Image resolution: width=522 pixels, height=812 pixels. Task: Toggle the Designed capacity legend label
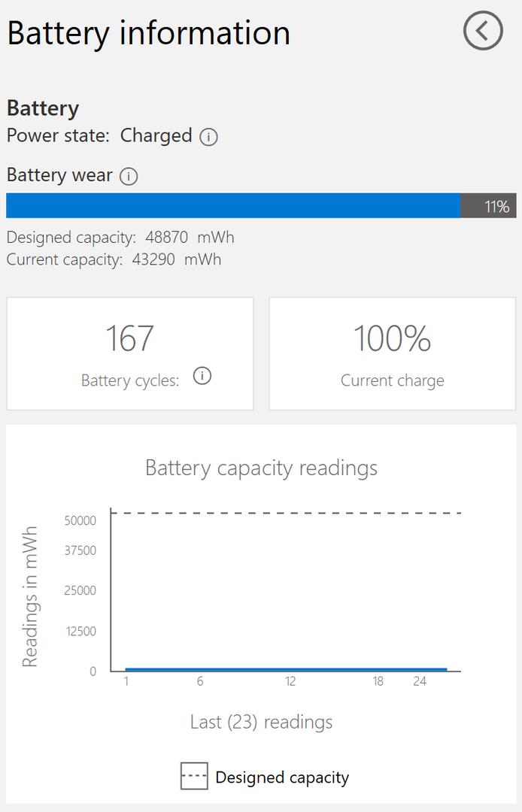coord(282,777)
